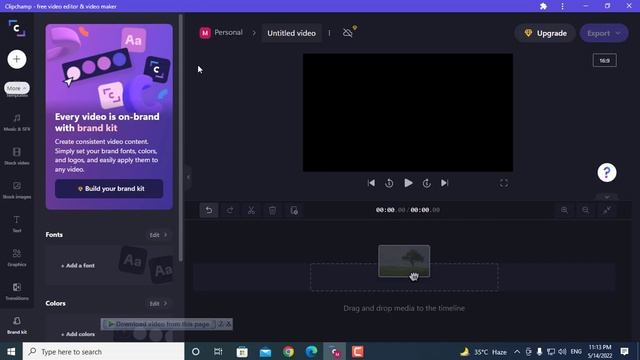The width and height of the screenshot is (640, 360).
Task: Collapse the chevron below help button
Action: pos(607,197)
